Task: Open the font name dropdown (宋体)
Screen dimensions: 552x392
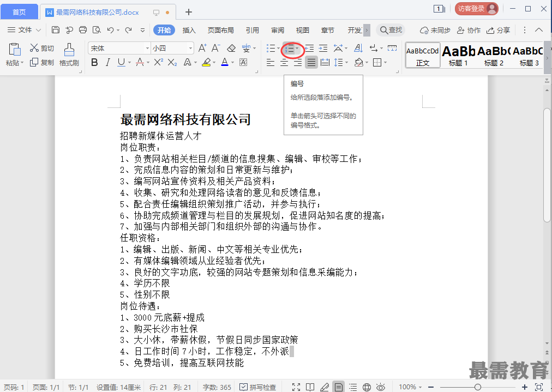Action: 147,48
